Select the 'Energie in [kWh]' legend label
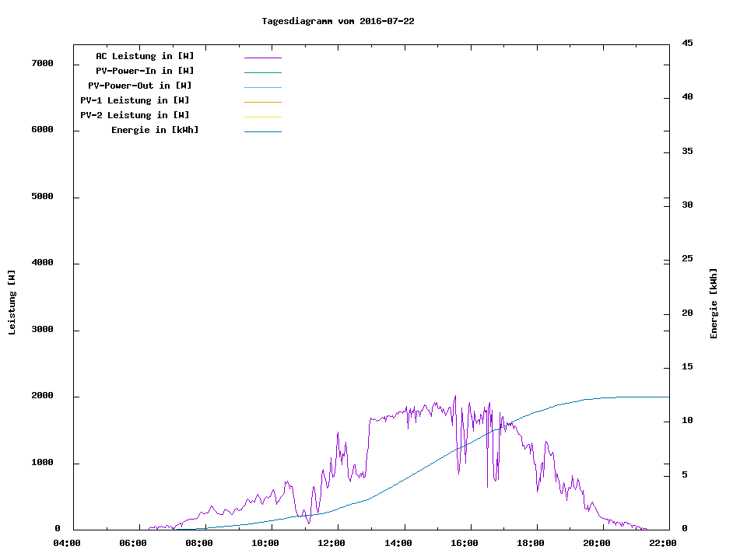 pyautogui.click(x=155, y=130)
